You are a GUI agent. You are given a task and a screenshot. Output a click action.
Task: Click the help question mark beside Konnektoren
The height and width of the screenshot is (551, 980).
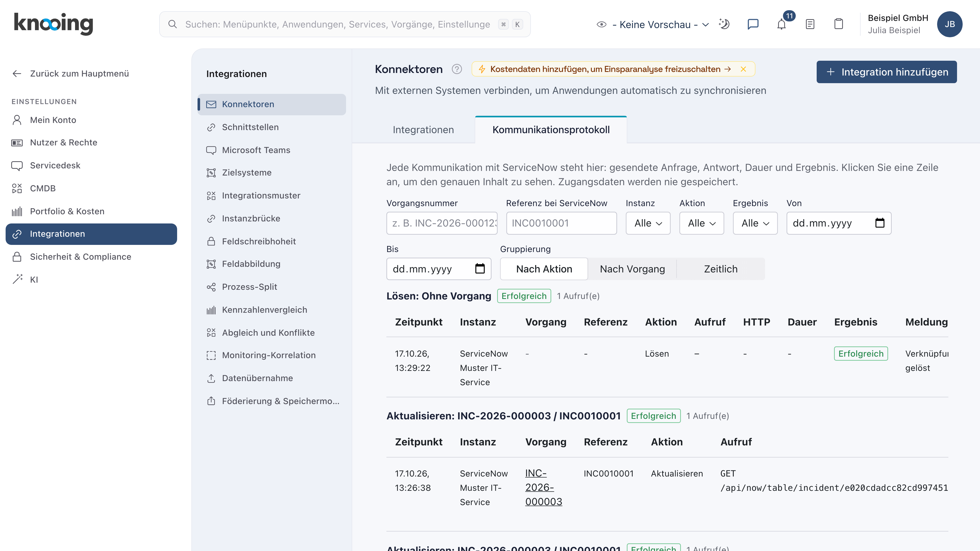click(x=457, y=69)
